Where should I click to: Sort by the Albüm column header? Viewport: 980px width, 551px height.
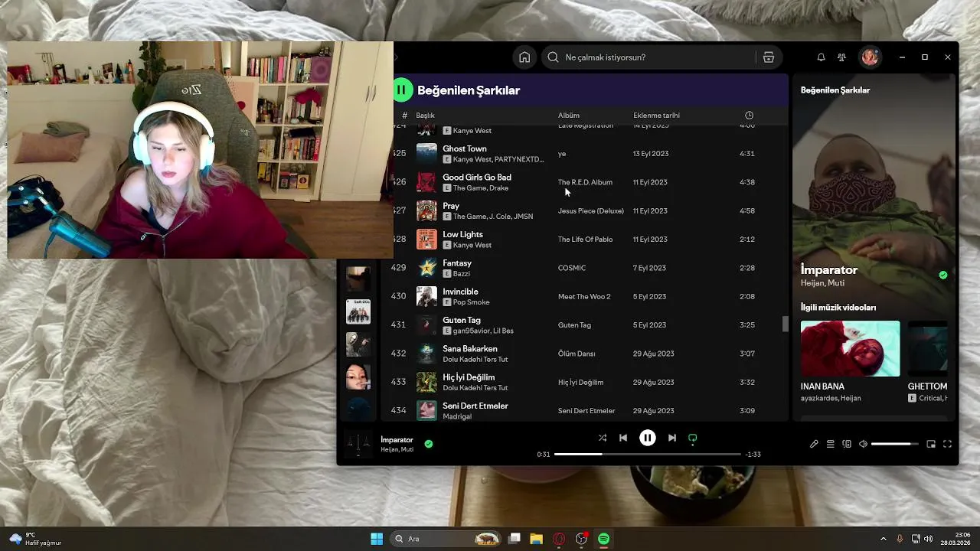(568, 116)
